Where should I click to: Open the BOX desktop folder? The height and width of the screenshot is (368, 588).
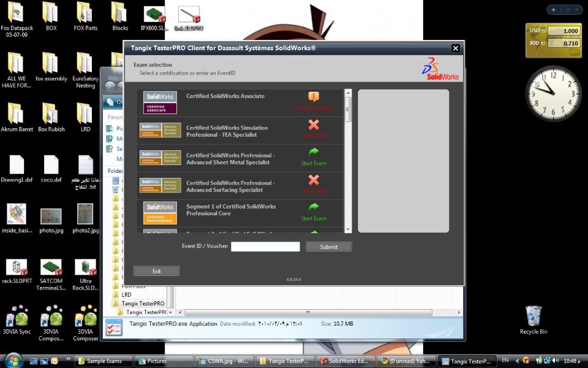click(x=51, y=16)
